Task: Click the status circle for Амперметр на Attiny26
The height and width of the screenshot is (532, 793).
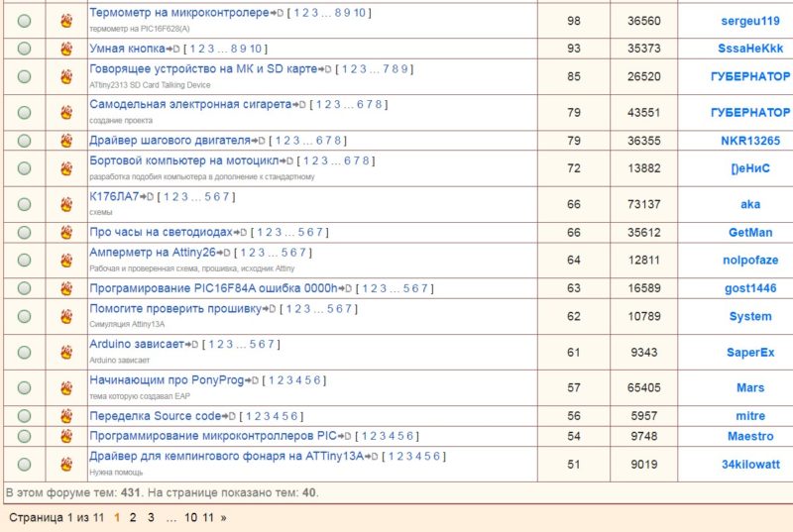Action: coord(24,261)
